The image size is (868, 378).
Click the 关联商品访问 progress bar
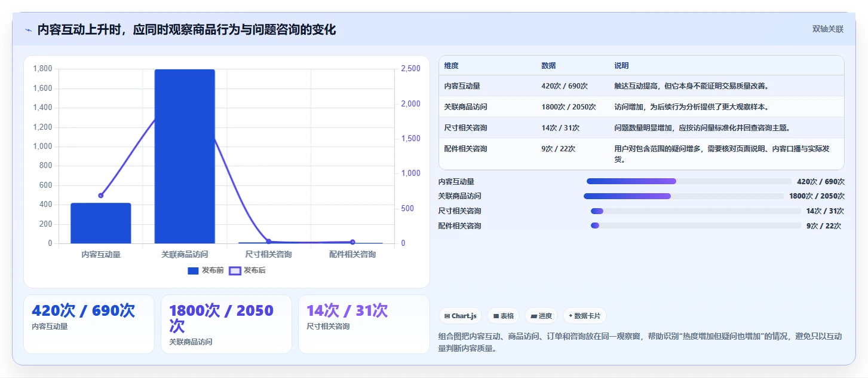click(683, 196)
